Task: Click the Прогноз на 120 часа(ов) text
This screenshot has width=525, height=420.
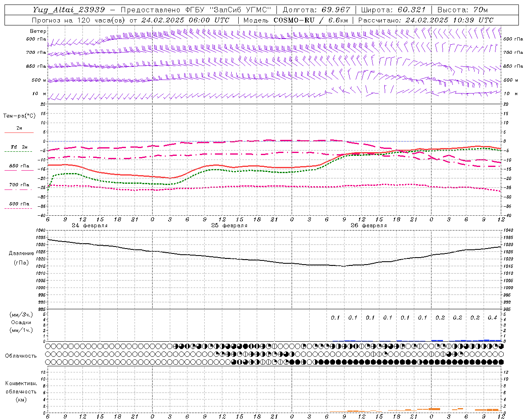Action: (x=79, y=20)
